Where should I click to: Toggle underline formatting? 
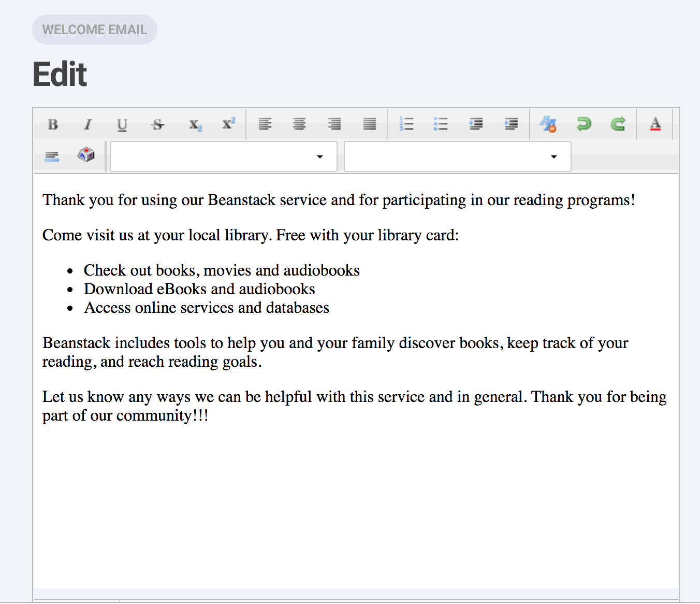click(x=122, y=124)
